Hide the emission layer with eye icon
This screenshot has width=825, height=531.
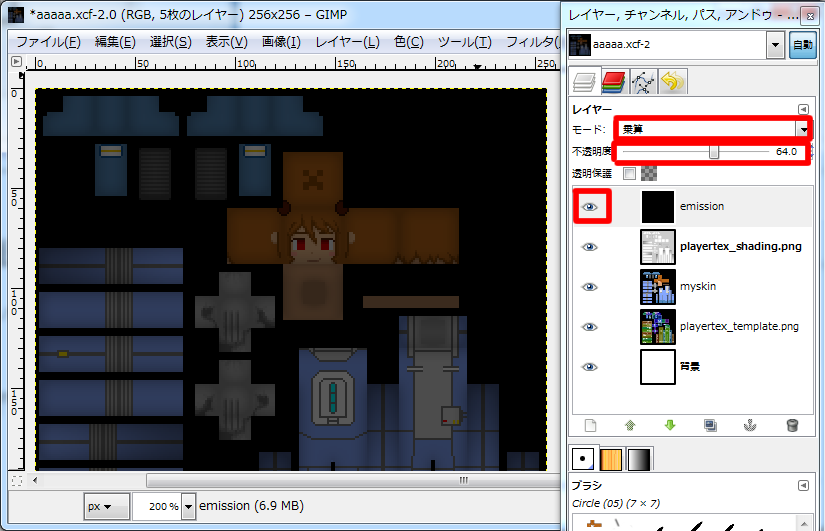[590, 207]
